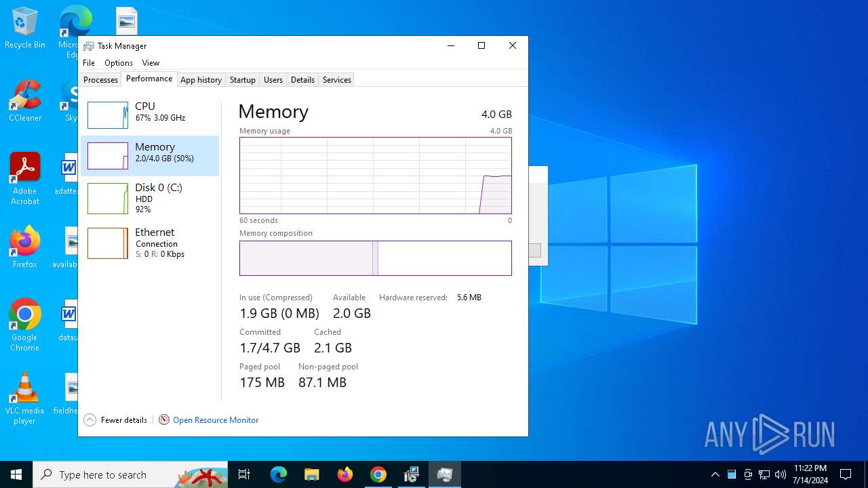Click the active Task Manager taskbar button
This screenshot has height=488, width=868.
[445, 474]
